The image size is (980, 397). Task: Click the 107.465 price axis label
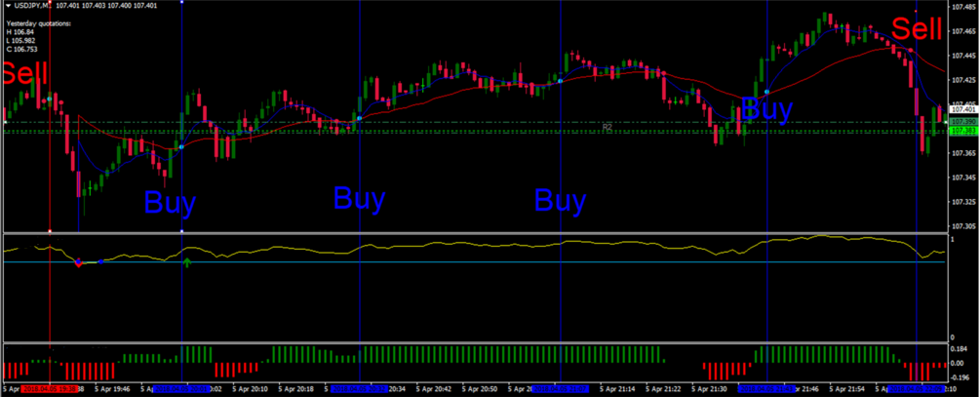tap(962, 30)
